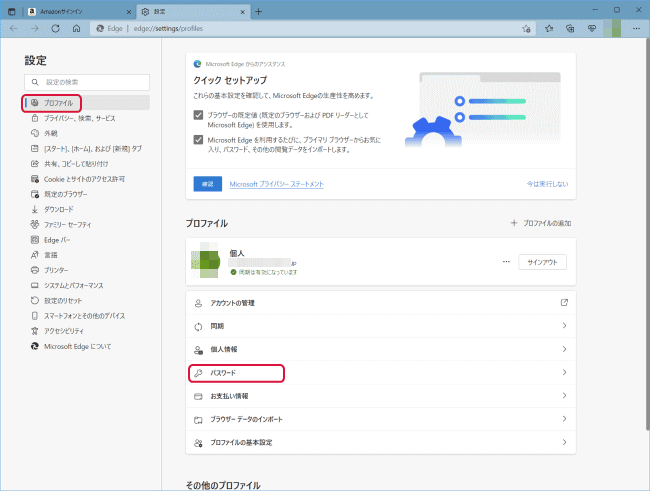650x491 pixels.
Task: Add this page to favorites star icon
Action: (x=526, y=29)
